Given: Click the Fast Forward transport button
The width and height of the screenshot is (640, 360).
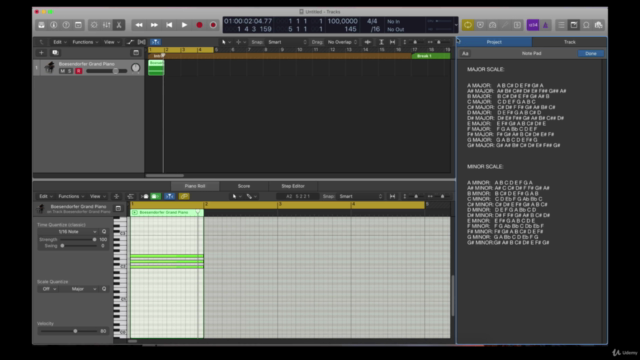Looking at the screenshot, I should [154, 25].
